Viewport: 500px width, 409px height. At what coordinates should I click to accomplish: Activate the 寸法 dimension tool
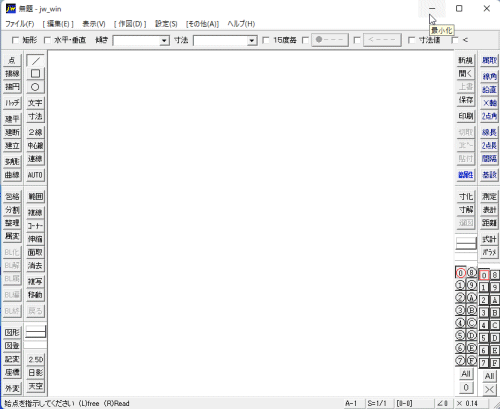[x=35, y=116]
